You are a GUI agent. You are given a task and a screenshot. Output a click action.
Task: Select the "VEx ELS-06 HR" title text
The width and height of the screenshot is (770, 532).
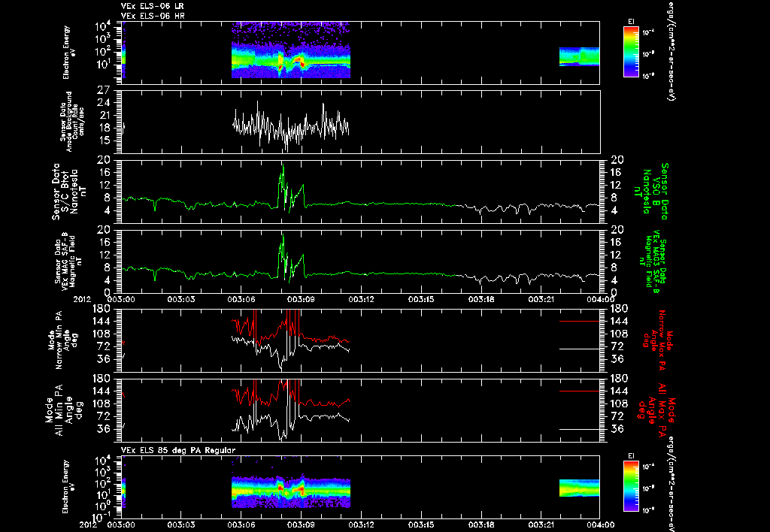pos(153,16)
